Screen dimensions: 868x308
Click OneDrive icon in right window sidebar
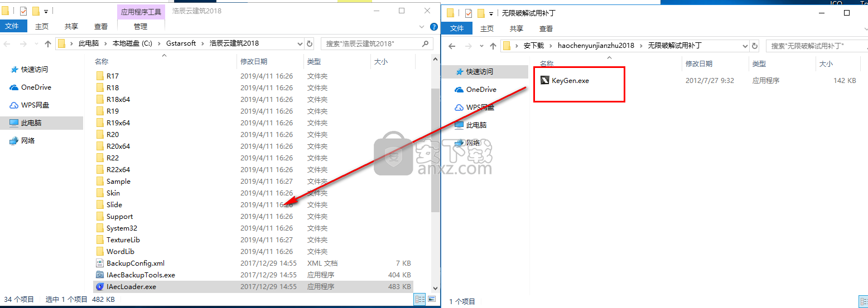coord(459,90)
